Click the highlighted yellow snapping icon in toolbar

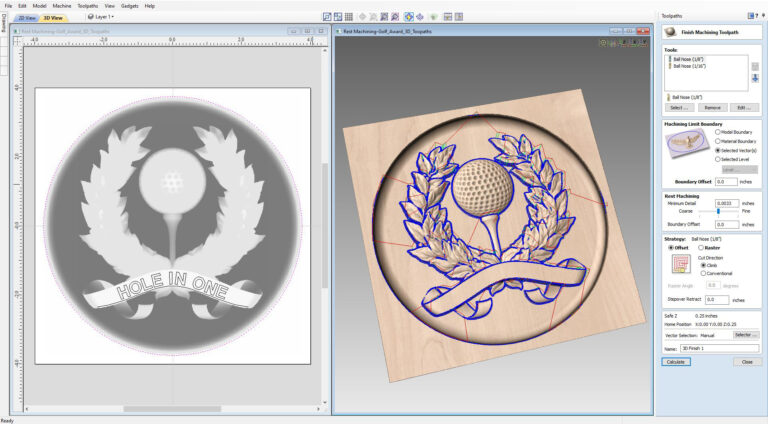click(x=408, y=17)
